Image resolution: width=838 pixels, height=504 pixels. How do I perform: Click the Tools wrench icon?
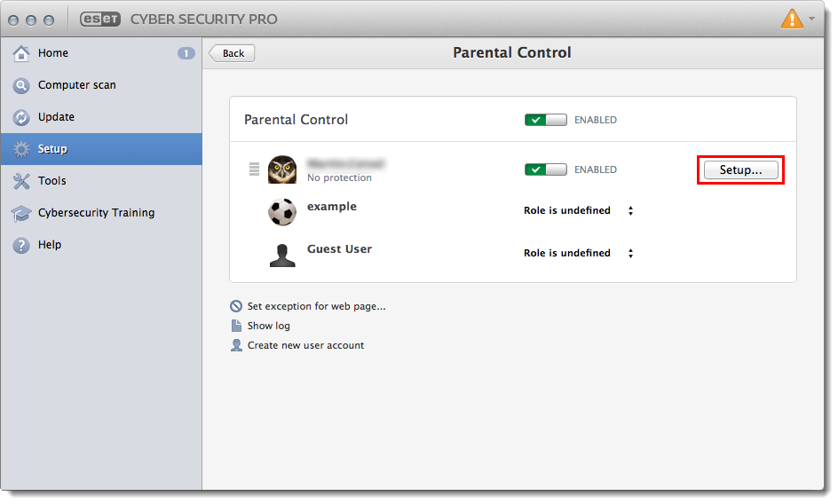21,181
